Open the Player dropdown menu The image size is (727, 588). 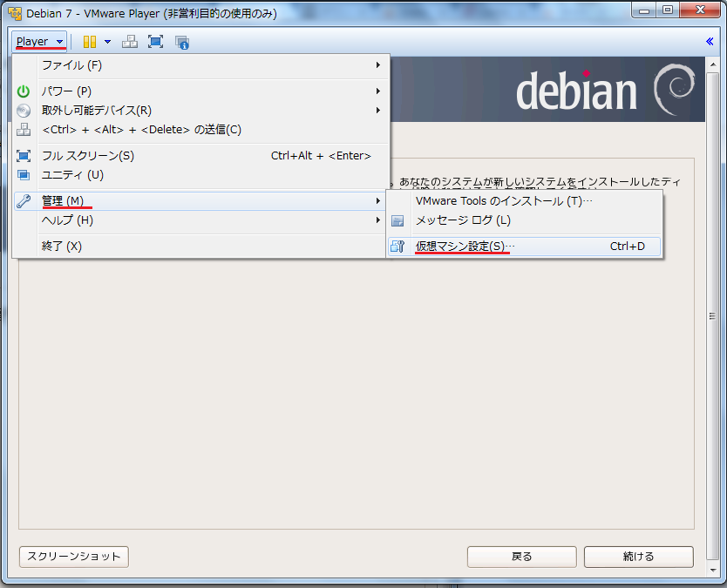coord(40,42)
